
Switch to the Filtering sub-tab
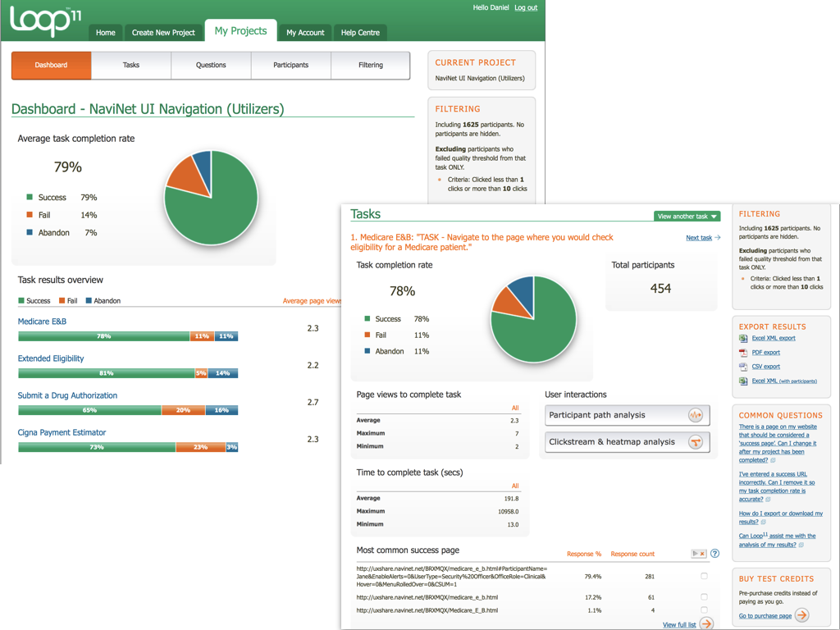(371, 66)
